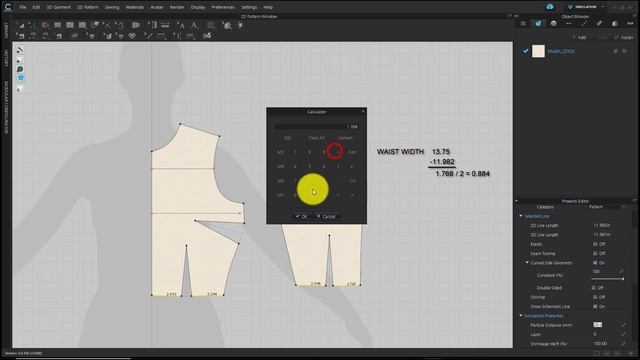Toggle the Elastic checkbox
The image size is (640, 360).
pyautogui.click(x=595, y=244)
